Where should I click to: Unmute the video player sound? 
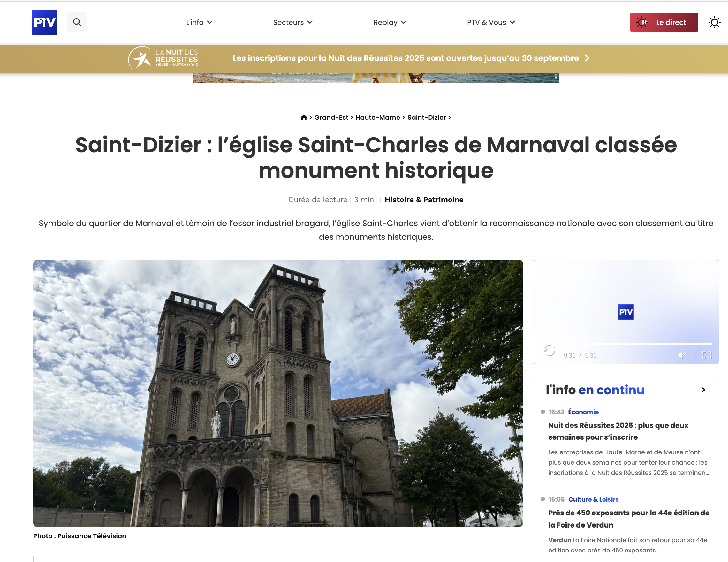pyautogui.click(x=682, y=355)
